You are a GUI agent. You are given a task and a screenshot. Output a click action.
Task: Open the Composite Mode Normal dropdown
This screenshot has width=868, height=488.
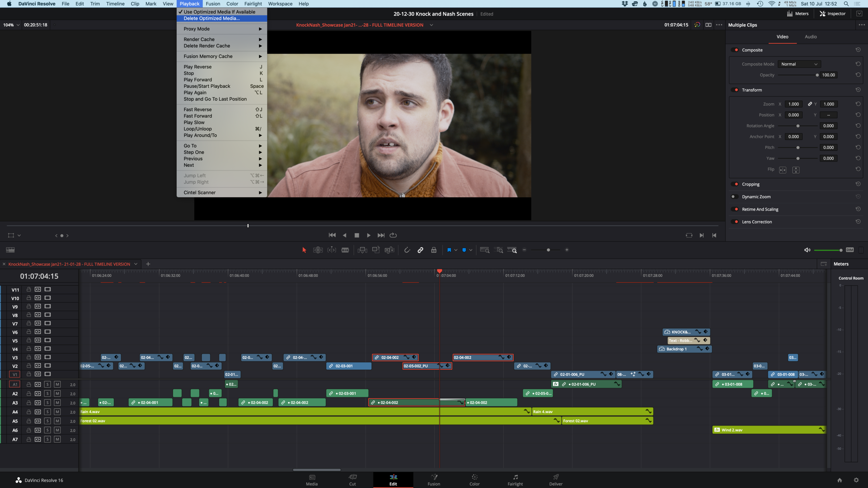click(799, 64)
